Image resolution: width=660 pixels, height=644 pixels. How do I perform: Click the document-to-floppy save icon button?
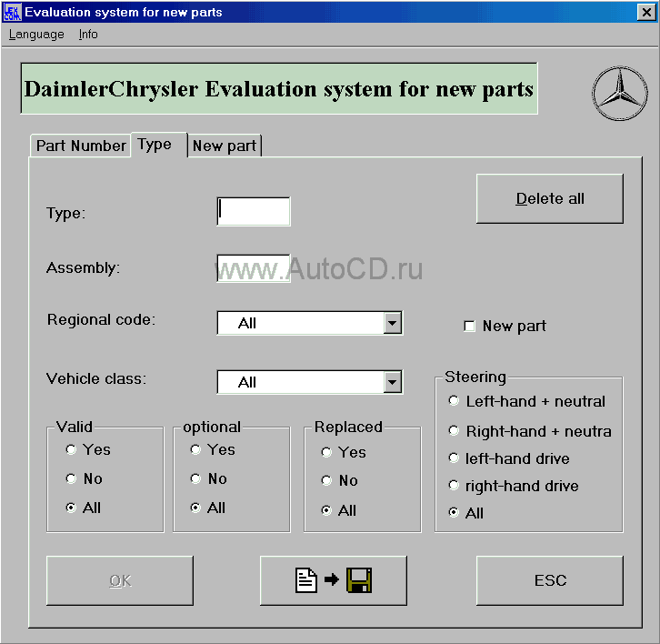tap(334, 580)
